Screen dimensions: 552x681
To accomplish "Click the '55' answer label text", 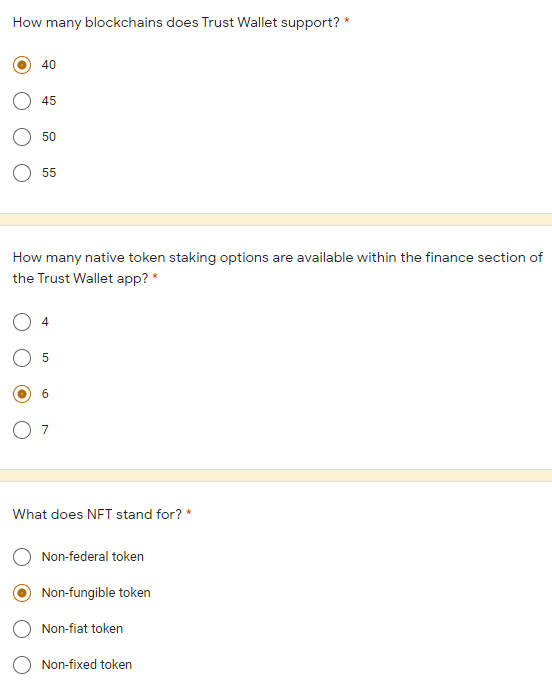I will pos(49,173).
